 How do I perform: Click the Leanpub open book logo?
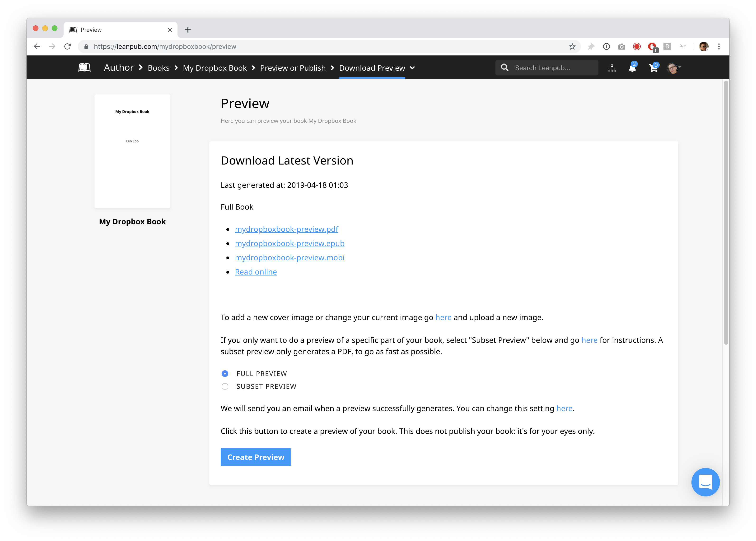pyautogui.click(x=84, y=68)
